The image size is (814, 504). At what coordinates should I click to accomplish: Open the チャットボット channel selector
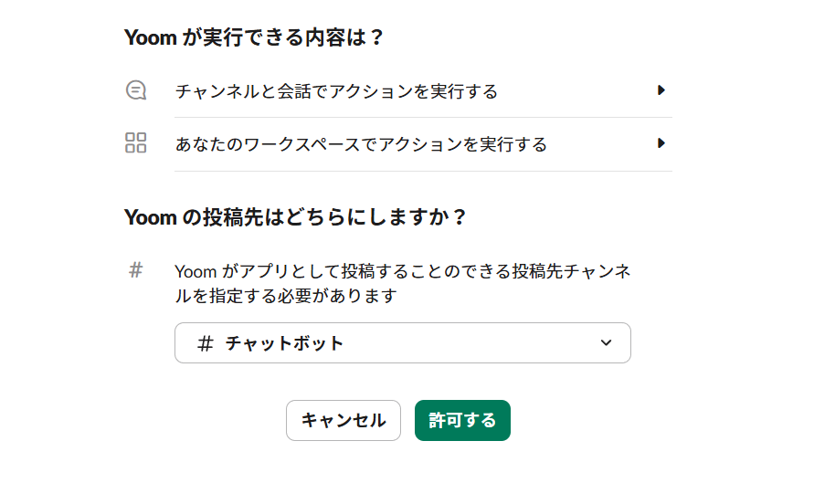click(x=402, y=343)
